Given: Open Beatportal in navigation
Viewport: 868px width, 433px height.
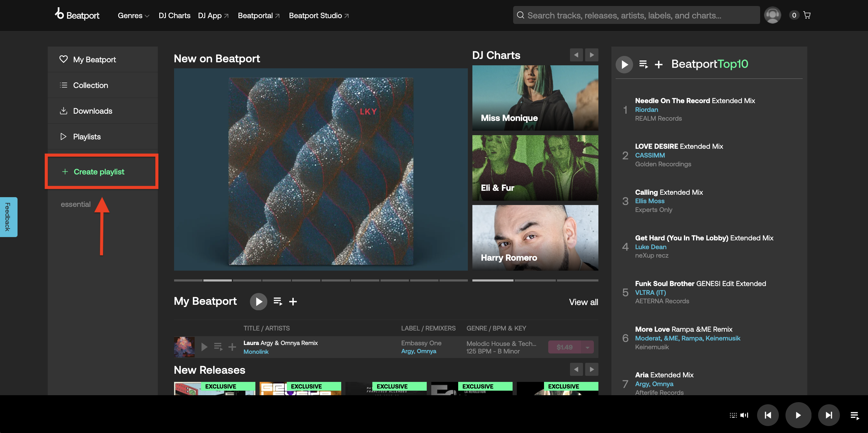Looking at the screenshot, I should pyautogui.click(x=258, y=15).
